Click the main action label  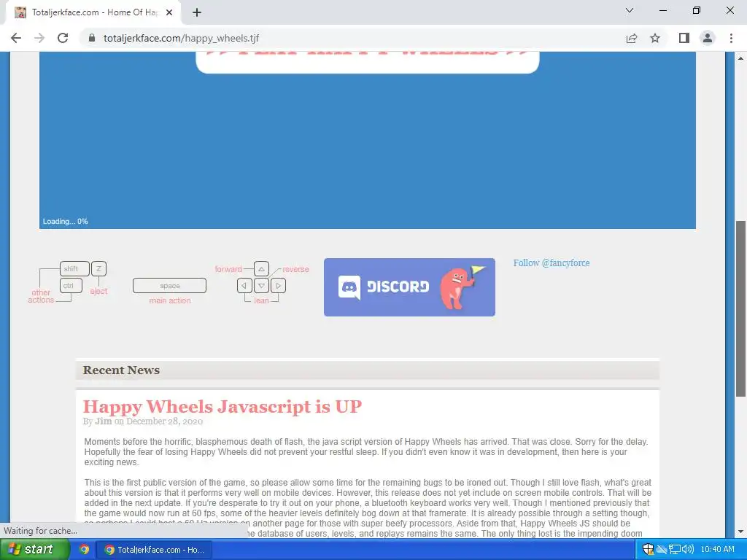pos(169,300)
